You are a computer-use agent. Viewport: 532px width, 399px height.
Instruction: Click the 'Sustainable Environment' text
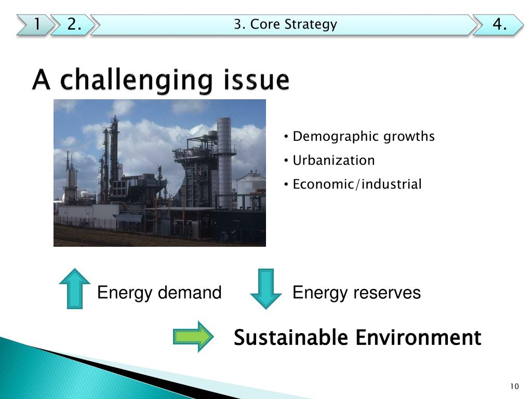pos(357,337)
